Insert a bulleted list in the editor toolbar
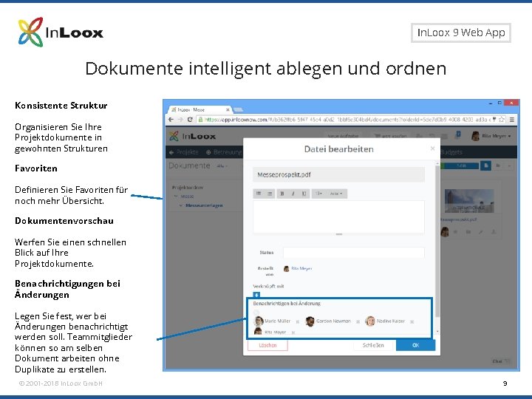The width and height of the screenshot is (532, 399). point(259,194)
